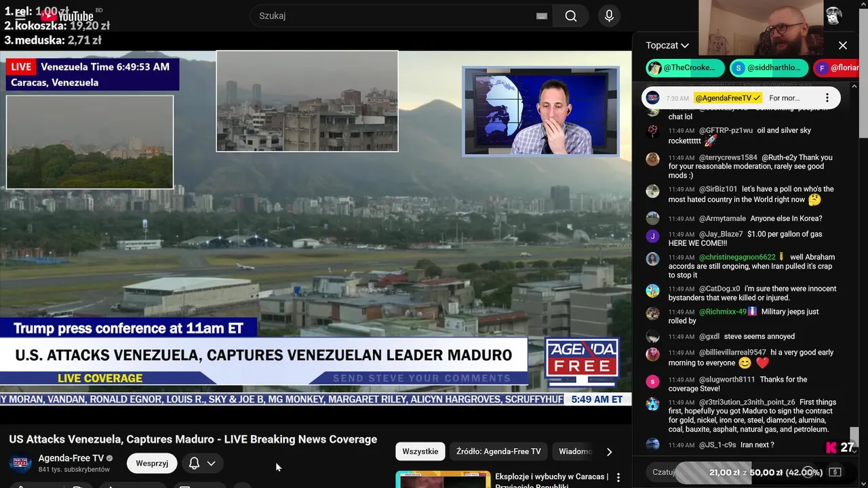Click the pinned @AgendaFreeTV message

[741, 98]
